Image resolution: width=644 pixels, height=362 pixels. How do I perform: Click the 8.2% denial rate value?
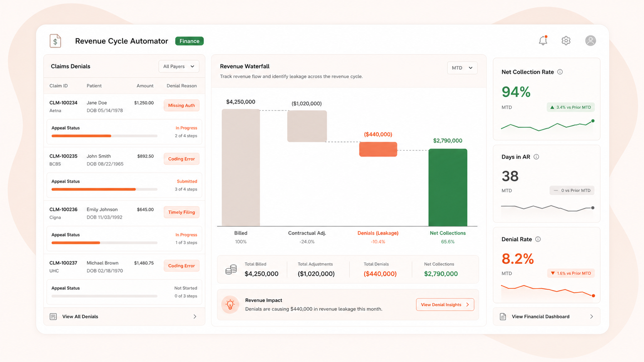(x=518, y=259)
